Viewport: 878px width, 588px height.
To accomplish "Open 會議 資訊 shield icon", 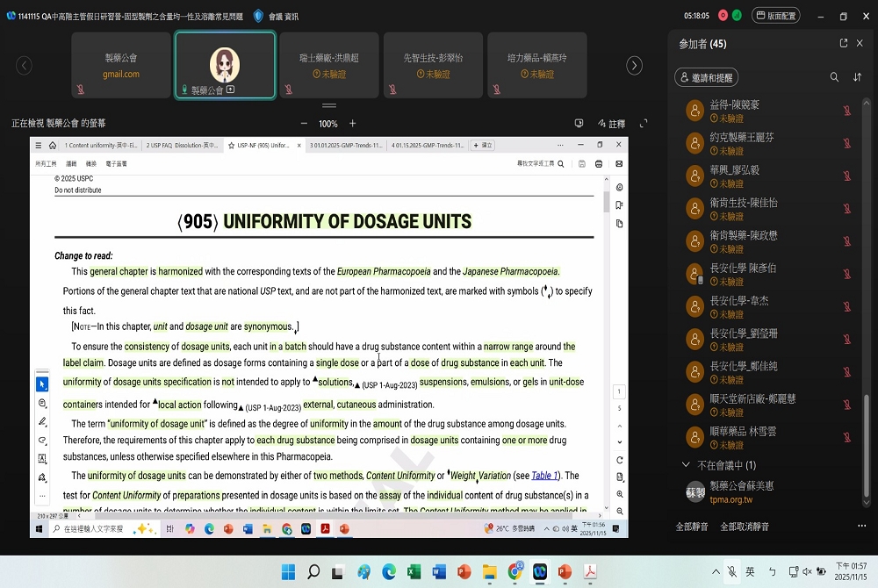I will (x=258, y=16).
